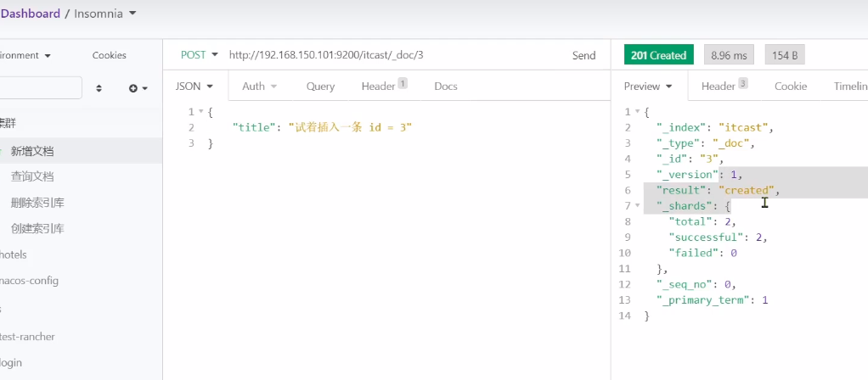
Task: Open the POST method dropdown
Action: 200,55
